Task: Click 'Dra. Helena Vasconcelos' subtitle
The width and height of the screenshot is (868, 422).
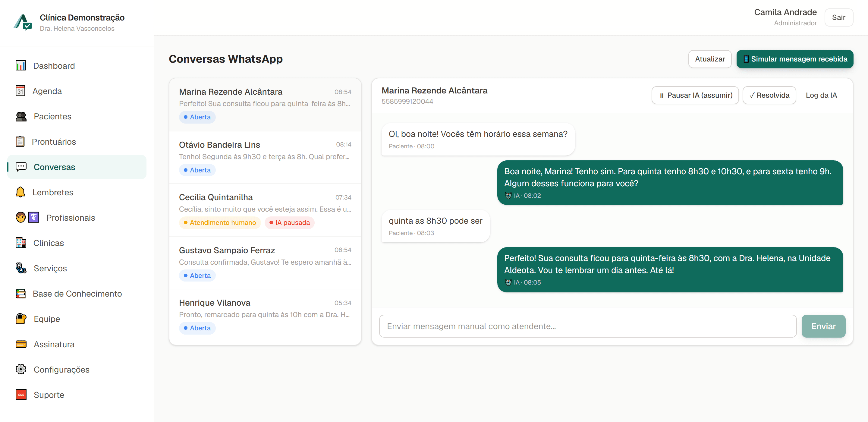Action: point(77,28)
